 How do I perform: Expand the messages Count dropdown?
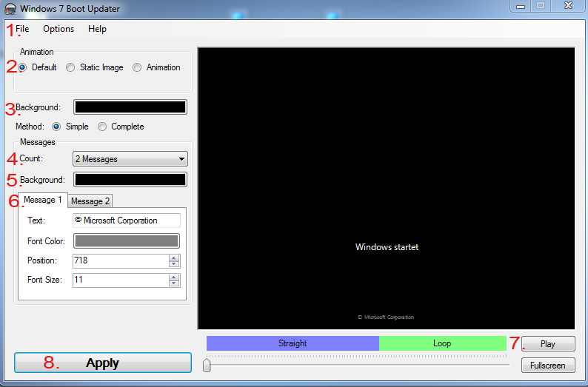pos(130,159)
